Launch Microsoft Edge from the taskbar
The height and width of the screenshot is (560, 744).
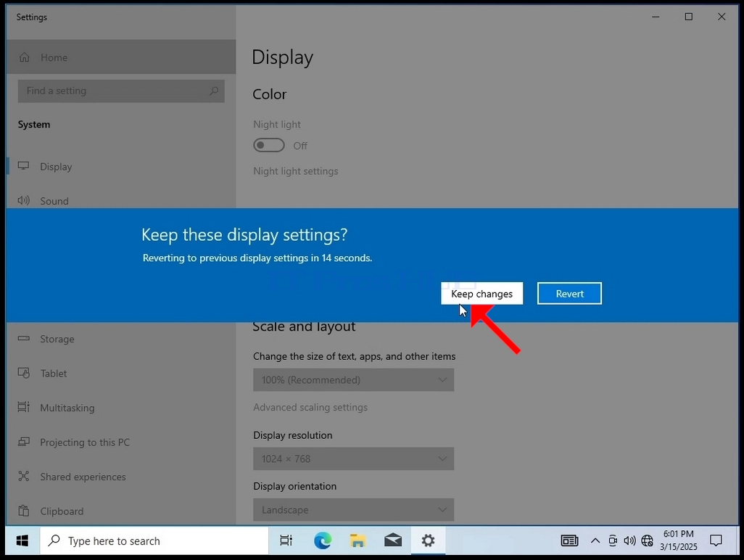pyautogui.click(x=323, y=540)
